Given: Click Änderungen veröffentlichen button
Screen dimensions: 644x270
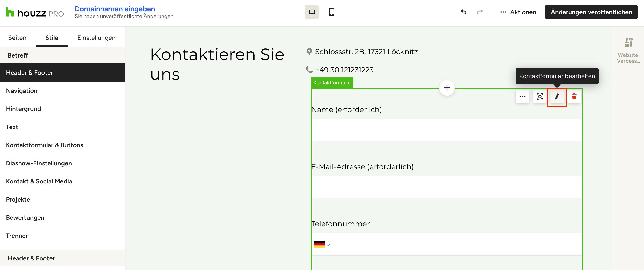Looking at the screenshot, I should coord(591,12).
